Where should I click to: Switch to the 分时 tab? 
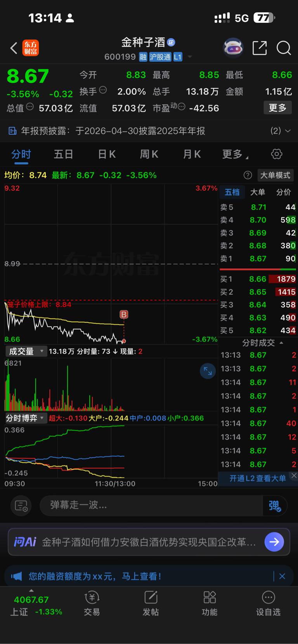[21, 155]
